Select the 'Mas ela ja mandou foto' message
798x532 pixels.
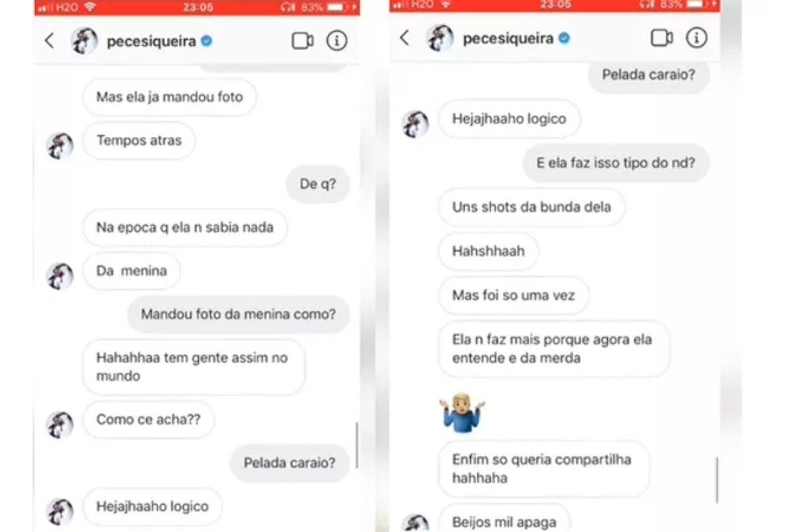170,97
